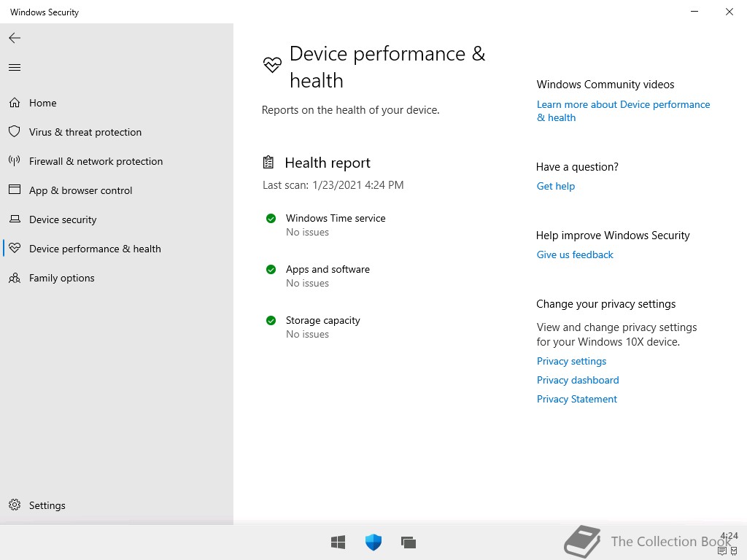Open the Privacy Statement link

point(576,399)
